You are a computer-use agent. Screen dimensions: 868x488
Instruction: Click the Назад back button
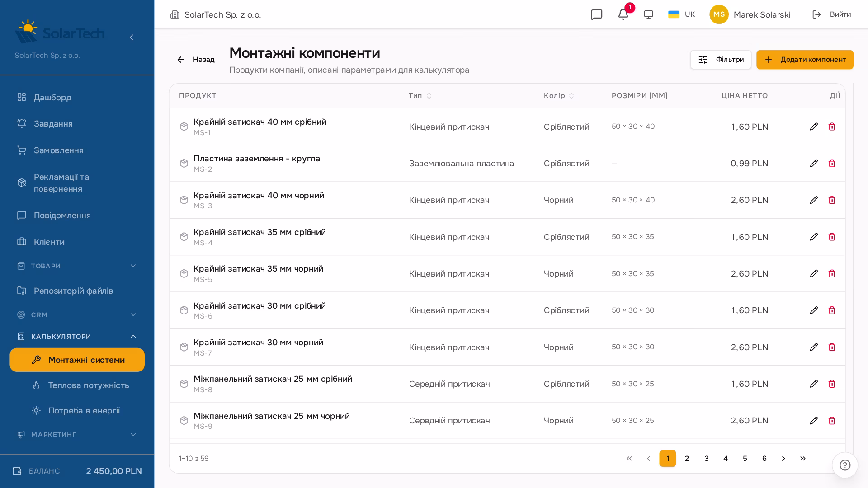tap(196, 60)
